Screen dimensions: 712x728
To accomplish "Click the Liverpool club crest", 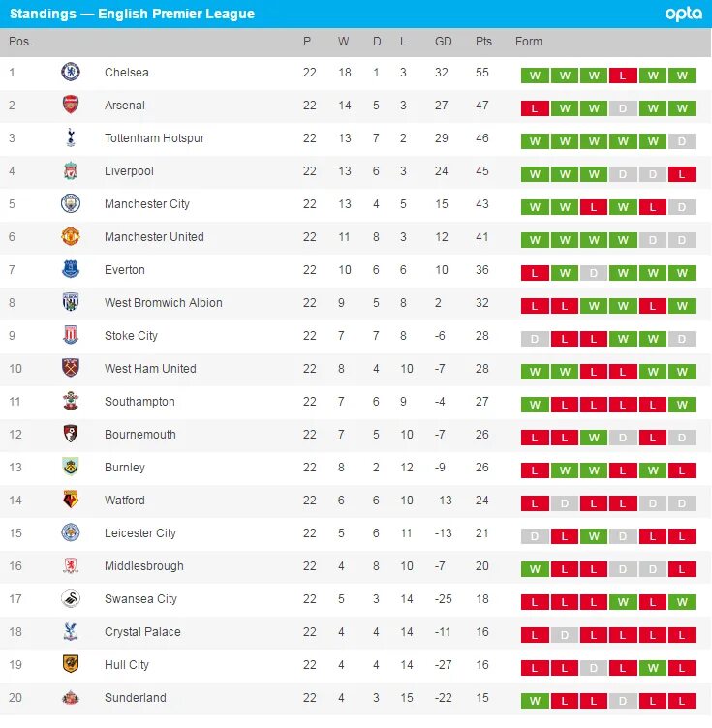I will (x=71, y=170).
